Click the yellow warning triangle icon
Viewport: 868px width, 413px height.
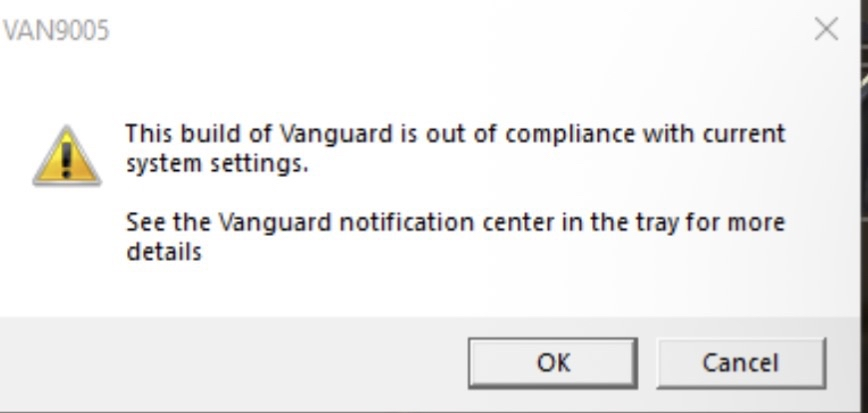(67, 156)
